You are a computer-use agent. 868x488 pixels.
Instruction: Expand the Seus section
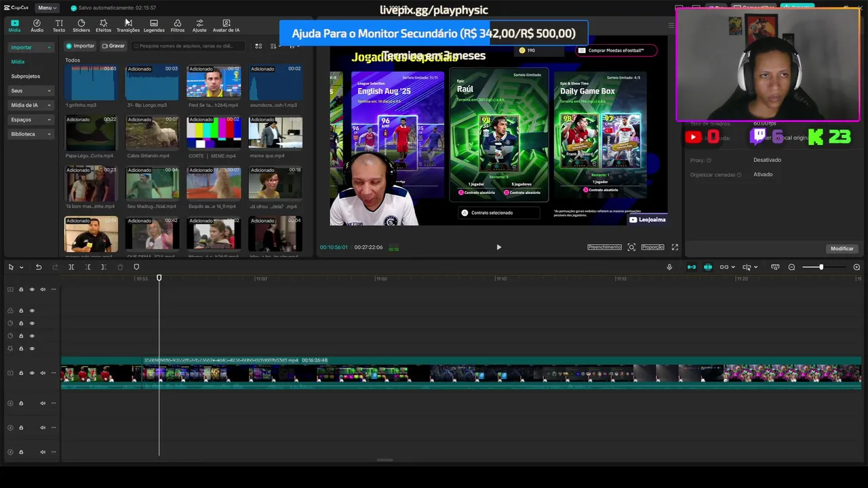click(x=31, y=91)
